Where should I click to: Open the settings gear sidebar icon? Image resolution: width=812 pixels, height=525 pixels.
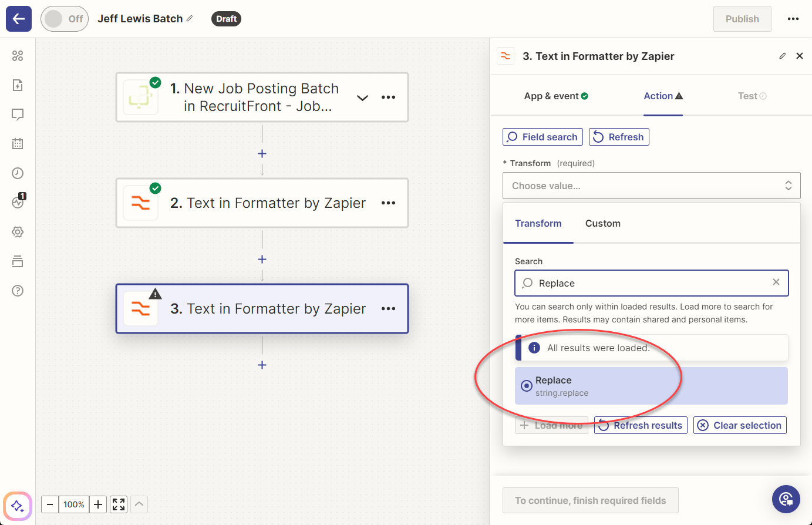pyautogui.click(x=18, y=232)
